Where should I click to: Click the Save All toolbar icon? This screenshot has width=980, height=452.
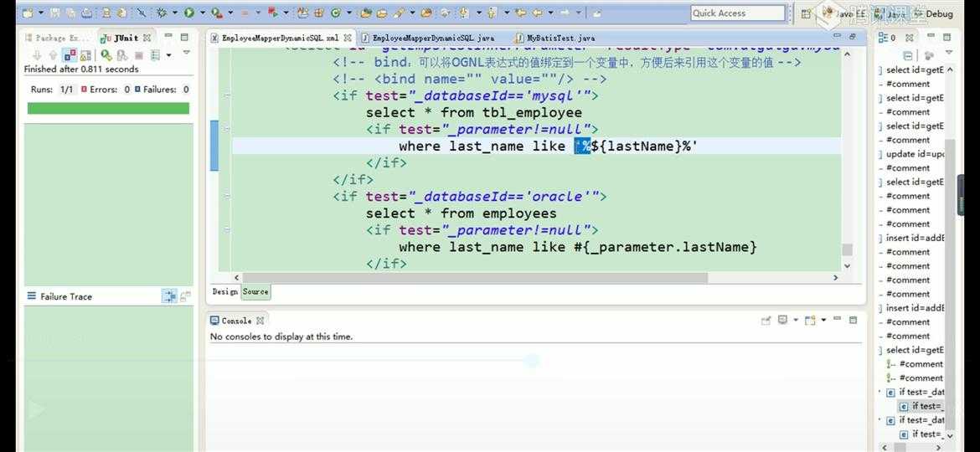pos(70,13)
